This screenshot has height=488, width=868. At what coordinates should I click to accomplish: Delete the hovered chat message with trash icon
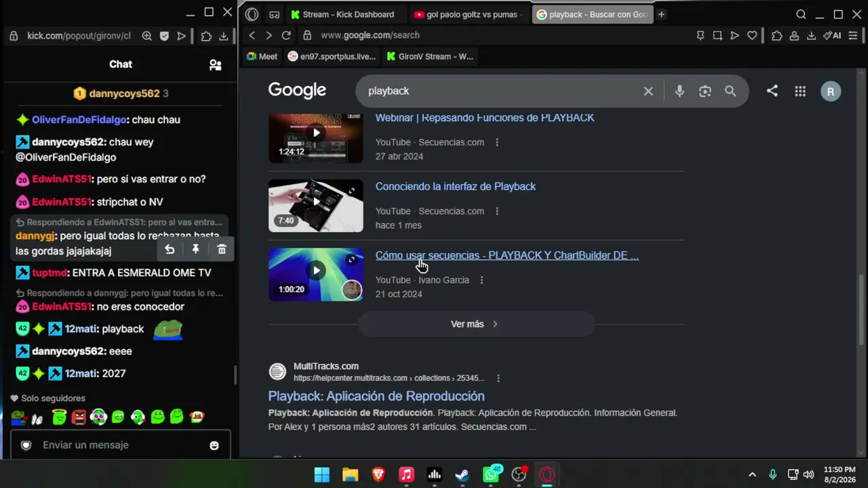click(x=222, y=249)
